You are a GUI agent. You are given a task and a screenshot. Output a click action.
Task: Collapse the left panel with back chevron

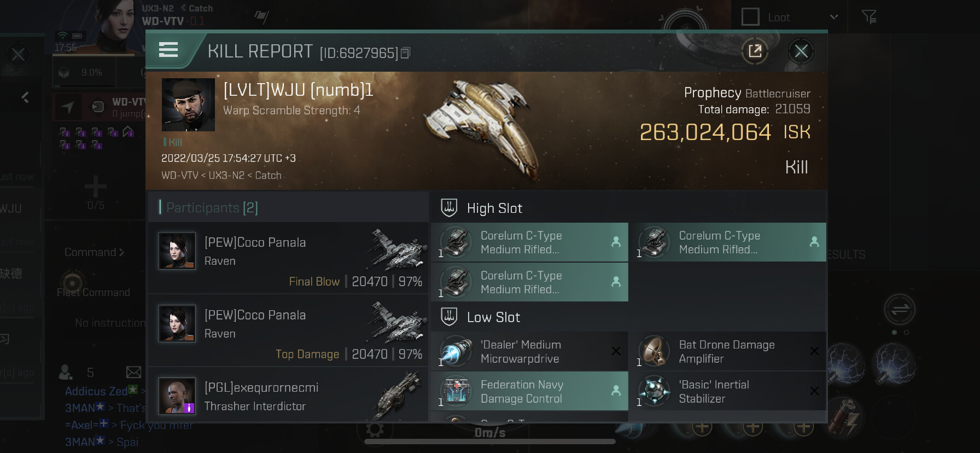tap(25, 97)
